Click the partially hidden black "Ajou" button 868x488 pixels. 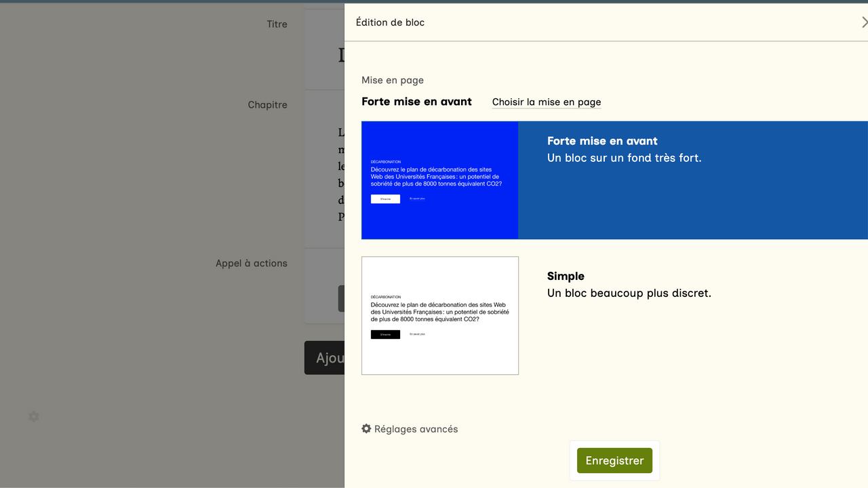(325, 358)
